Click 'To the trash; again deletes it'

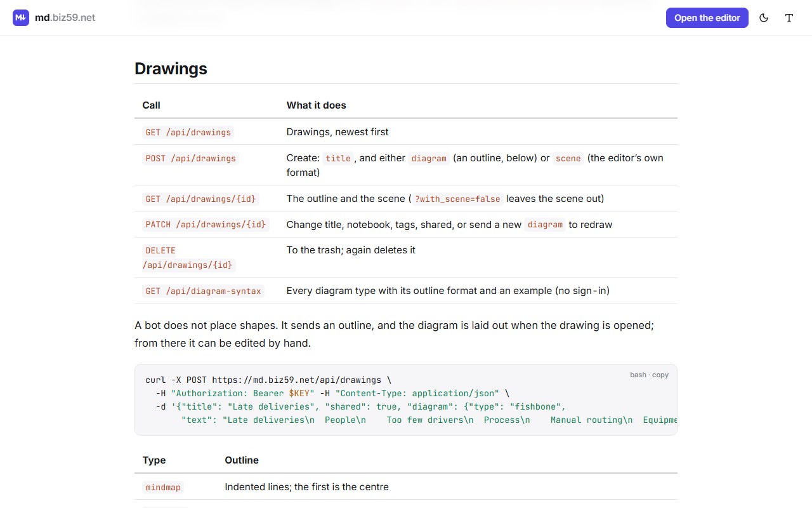(x=351, y=250)
